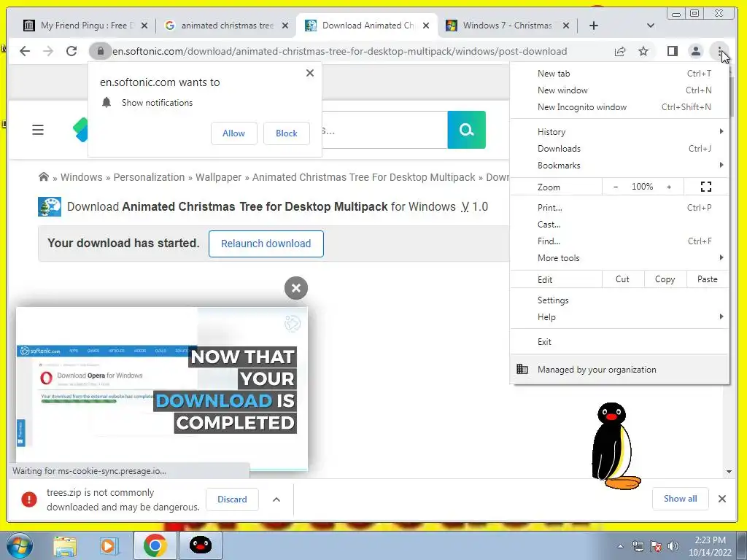
Task: Open a new tab with the plus icon
Action: (594, 26)
